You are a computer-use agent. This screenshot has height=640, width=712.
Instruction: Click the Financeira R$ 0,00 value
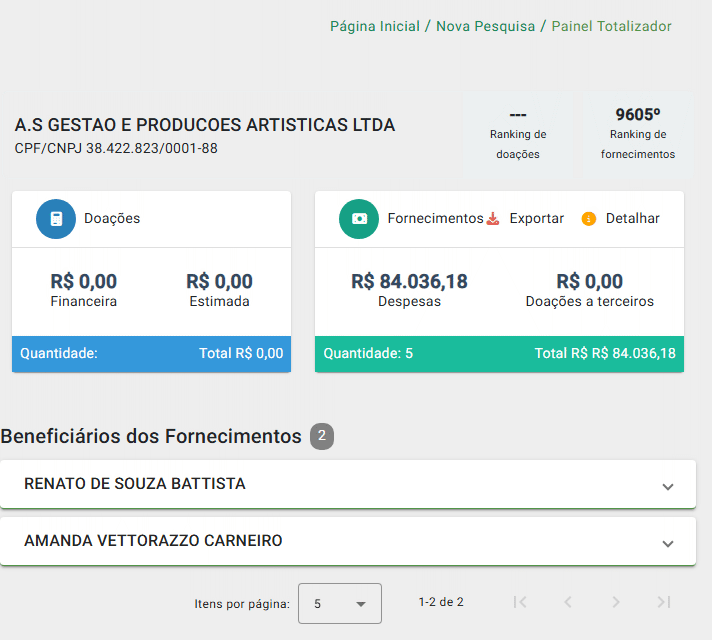pos(84,281)
